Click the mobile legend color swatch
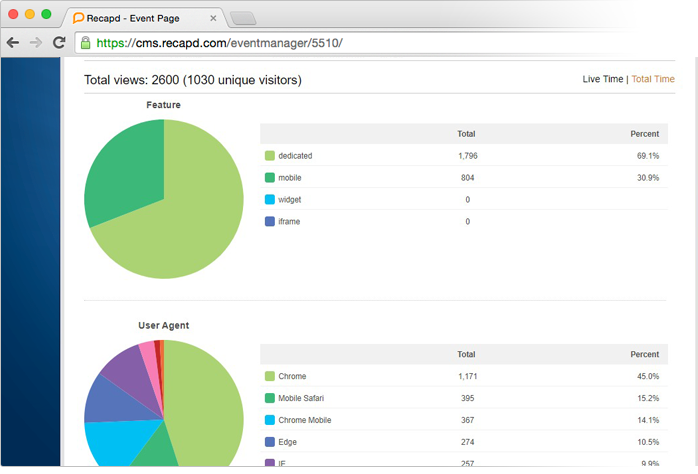 tap(270, 178)
